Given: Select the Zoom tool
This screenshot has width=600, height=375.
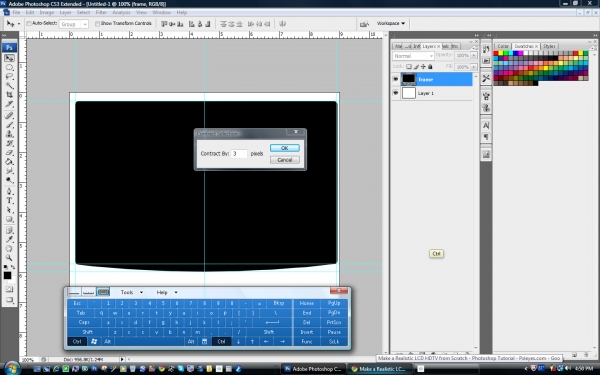Looking at the screenshot, I should 10,258.
